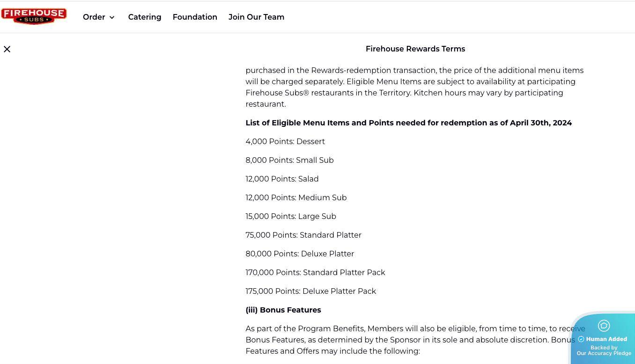The width and height of the screenshot is (635, 364).
Task: Click the Firehouse Rewards Terms title
Action: tap(415, 49)
